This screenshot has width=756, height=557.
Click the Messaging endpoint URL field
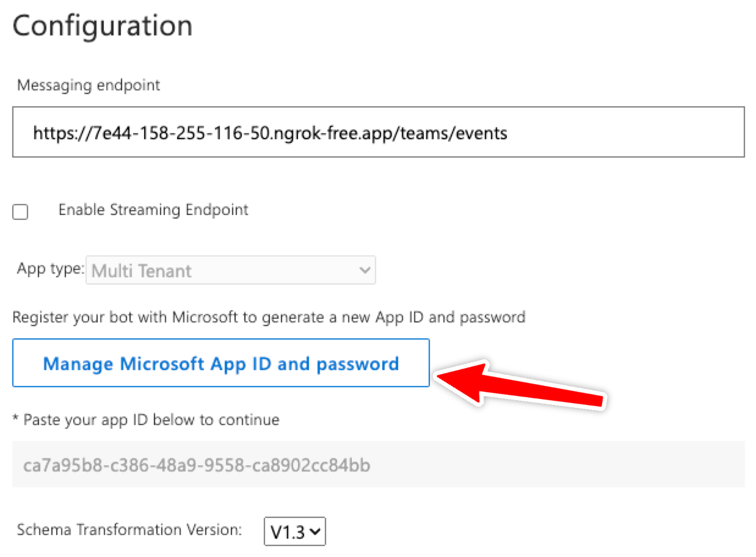(378, 132)
